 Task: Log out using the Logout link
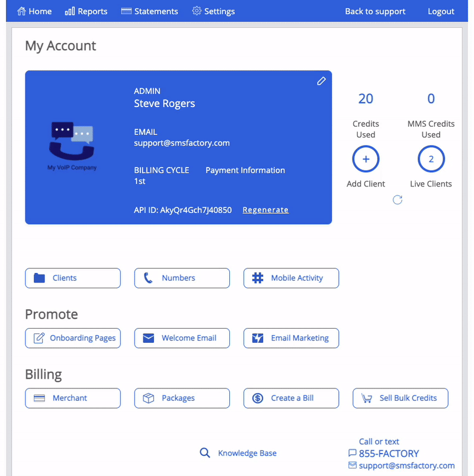click(441, 11)
